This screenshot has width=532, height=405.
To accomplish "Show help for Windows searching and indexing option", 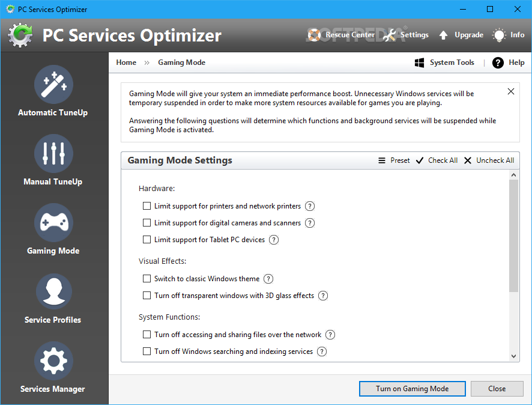I will 321,352.
